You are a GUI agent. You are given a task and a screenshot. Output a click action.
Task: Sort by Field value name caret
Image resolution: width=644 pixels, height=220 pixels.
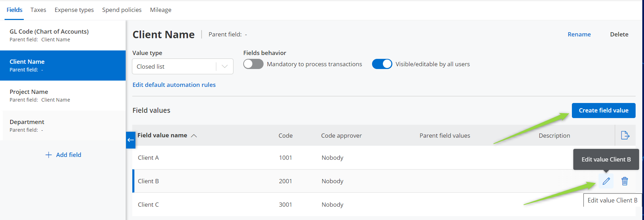click(194, 136)
